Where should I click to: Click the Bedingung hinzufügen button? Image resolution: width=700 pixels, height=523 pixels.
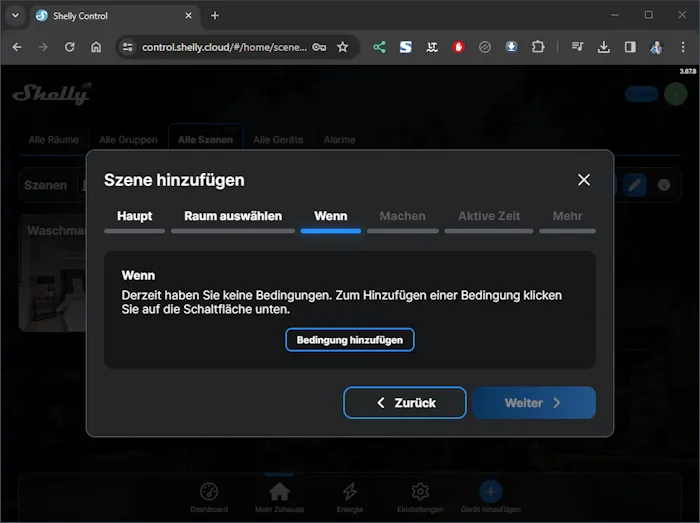click(350, 340)
